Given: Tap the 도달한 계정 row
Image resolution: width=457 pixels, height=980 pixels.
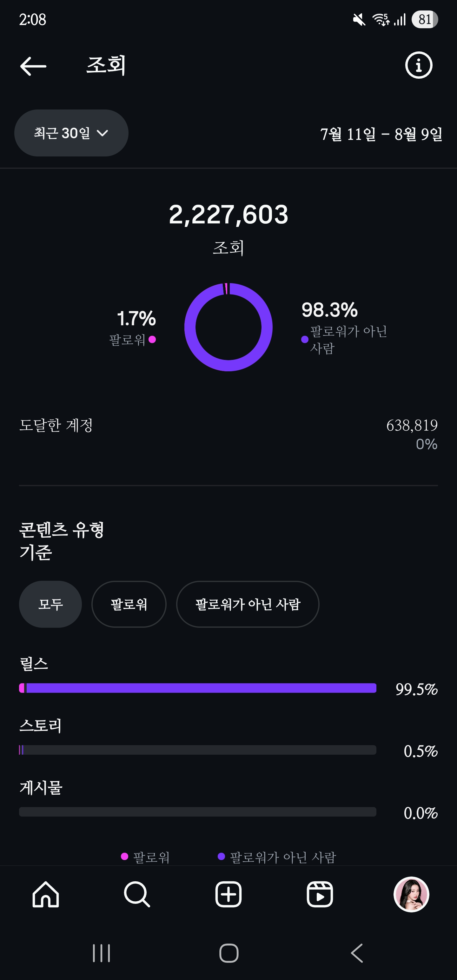Looking at the screenshot, I should click(x=228, y=434).
